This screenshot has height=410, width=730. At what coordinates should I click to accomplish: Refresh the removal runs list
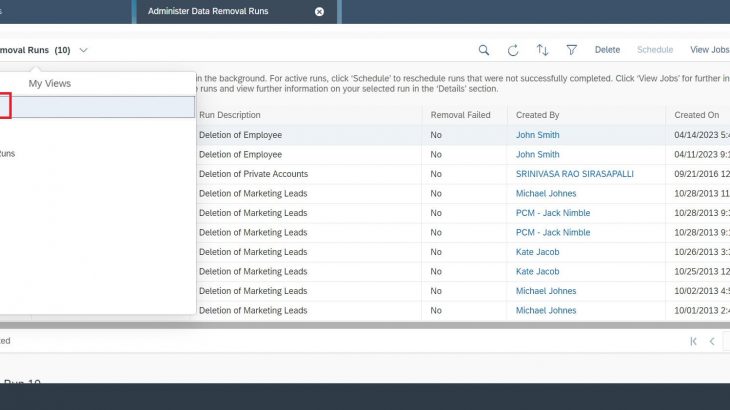pos(513,50)
